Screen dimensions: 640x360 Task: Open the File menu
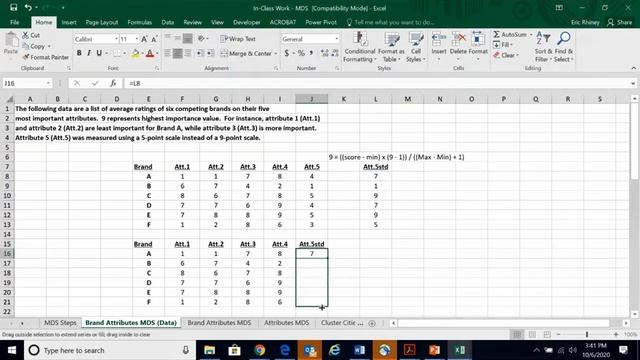(x=15, y=22)
